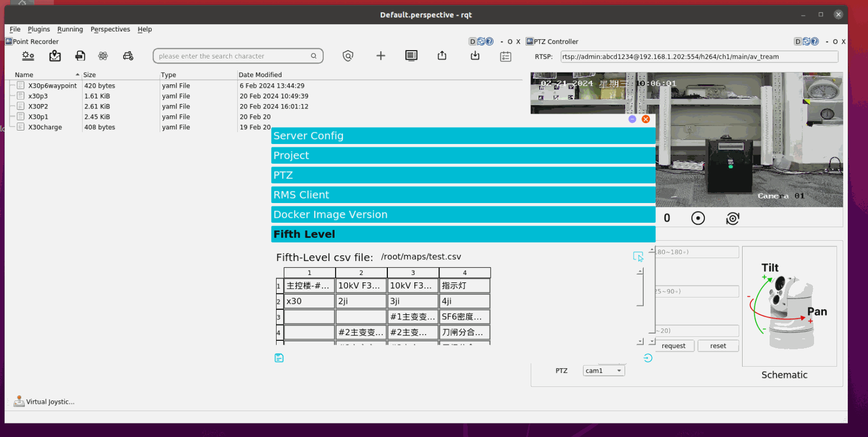Viewport: 868px width, 437px height.
Task: Expand the Docker Image Version section
Action: 463,214
